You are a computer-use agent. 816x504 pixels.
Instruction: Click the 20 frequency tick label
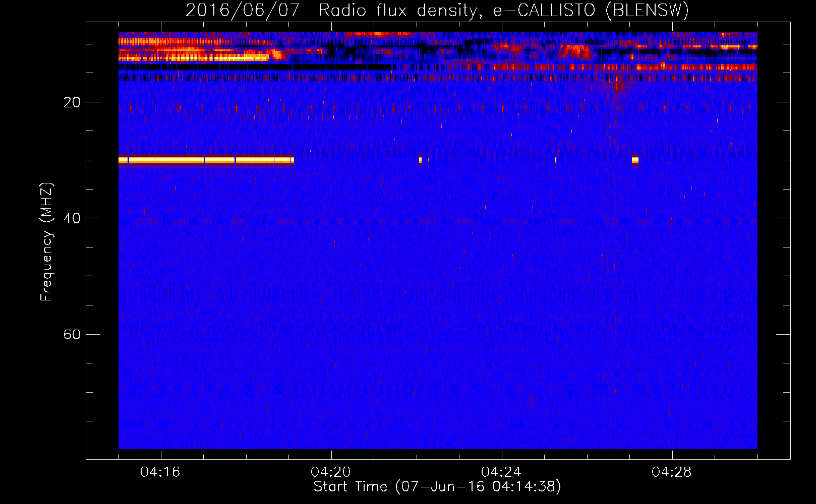(72, 102)
